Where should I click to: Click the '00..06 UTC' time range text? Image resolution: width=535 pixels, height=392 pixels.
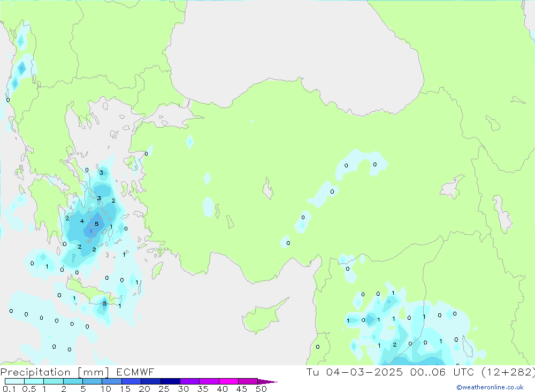pyautogui.click(x=441, y=372)
